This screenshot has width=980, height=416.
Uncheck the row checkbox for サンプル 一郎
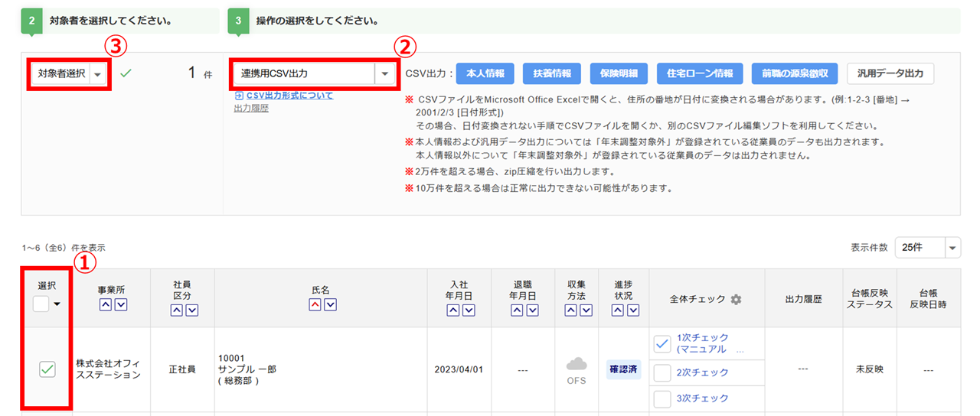point(47,370)
